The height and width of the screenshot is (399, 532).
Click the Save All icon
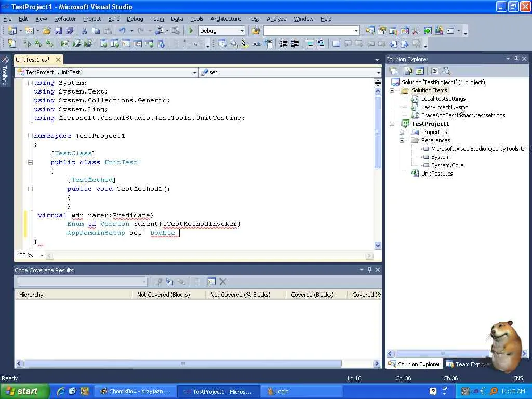coord(70,31)
